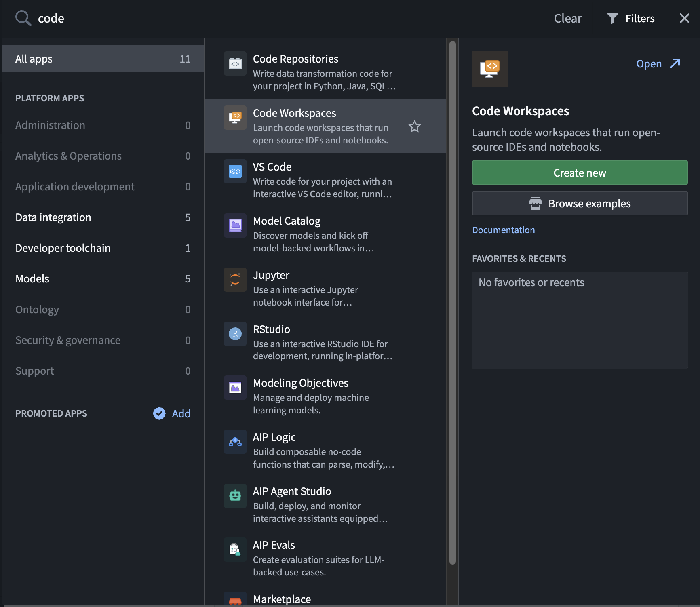The height and width of the screenshot is (607, 700).
Task: Click the large Code Workspaces detail icon
Action: click(x=490, y=69)
